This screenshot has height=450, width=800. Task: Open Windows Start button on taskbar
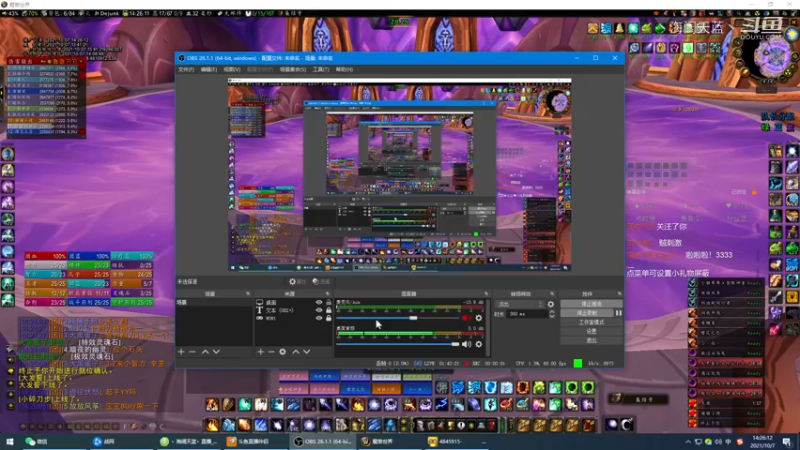tap(10, 441)
